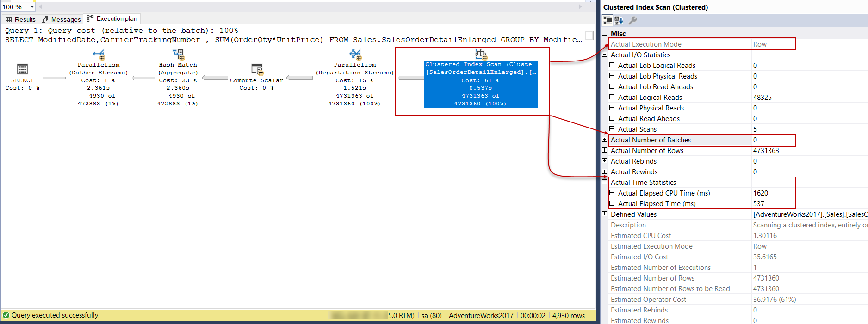Expand Actual Logical Reads row
Screen dimensions: 868x324
(x=612, y=97)
